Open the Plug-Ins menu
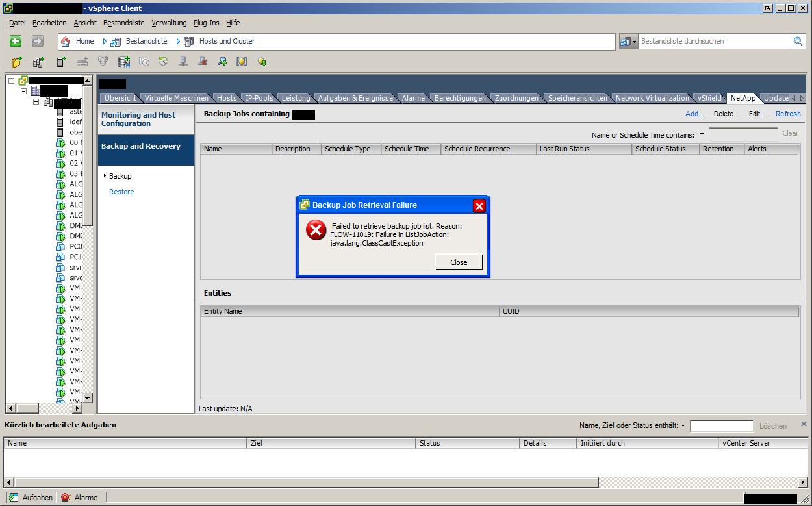The width and height of the screenshot is (812, 506). coord(207,23)
